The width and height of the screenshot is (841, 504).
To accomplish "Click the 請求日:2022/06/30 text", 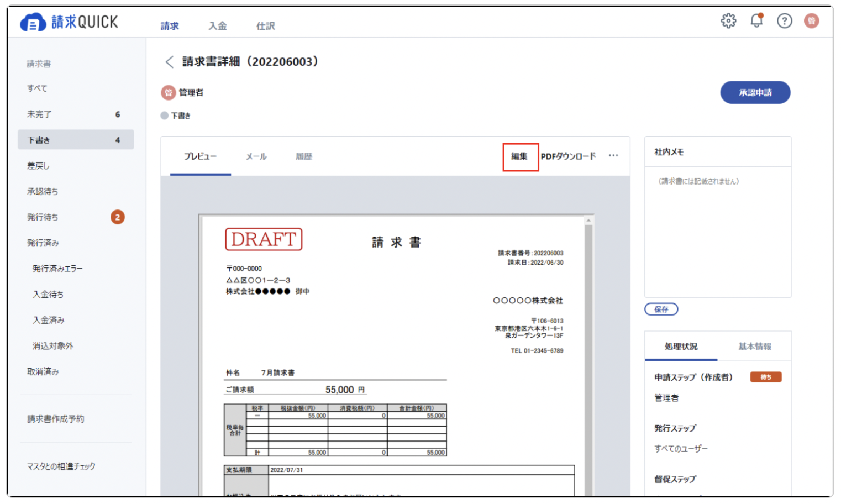I will point(535,262).
